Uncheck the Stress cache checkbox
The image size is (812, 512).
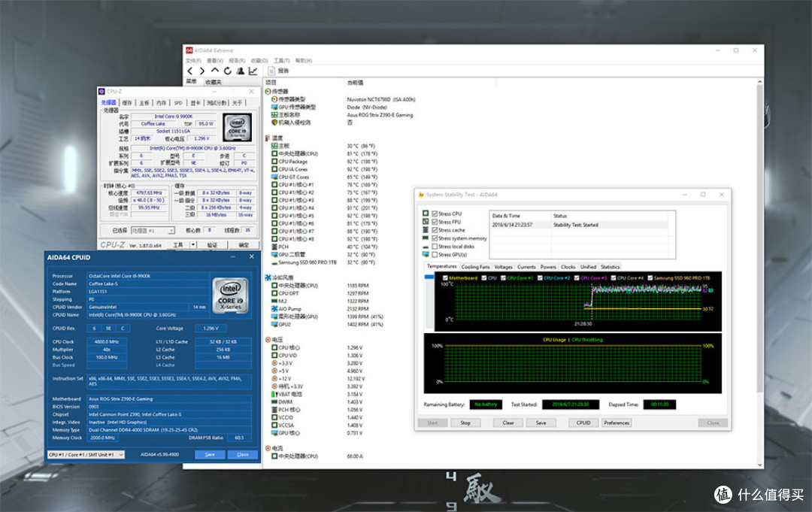[435, 230]
